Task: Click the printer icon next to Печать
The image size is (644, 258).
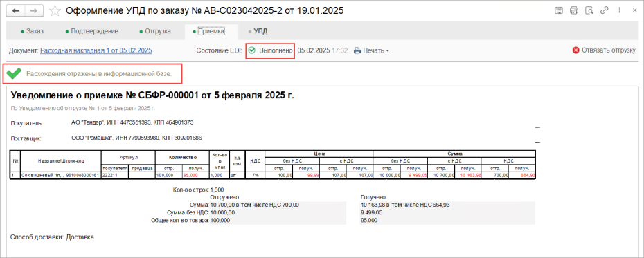Action: [x=357, y=51]
